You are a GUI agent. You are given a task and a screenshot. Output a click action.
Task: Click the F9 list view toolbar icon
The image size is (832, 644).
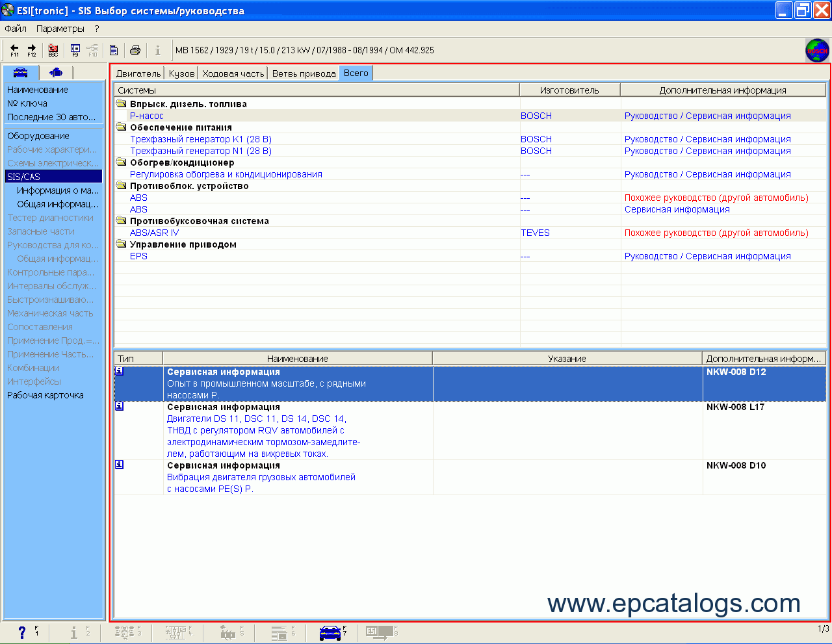(x=75, y=50)
